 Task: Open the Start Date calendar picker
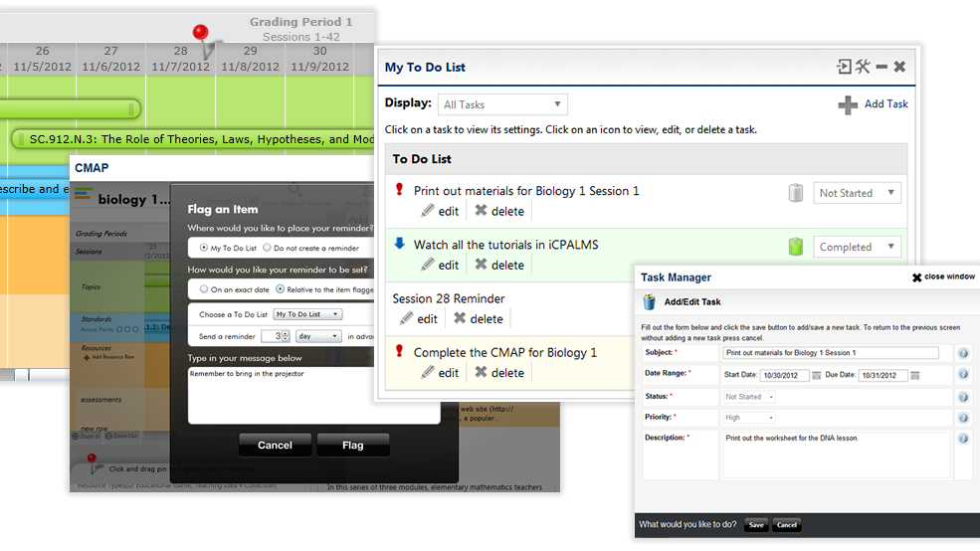tap(817, 375)
